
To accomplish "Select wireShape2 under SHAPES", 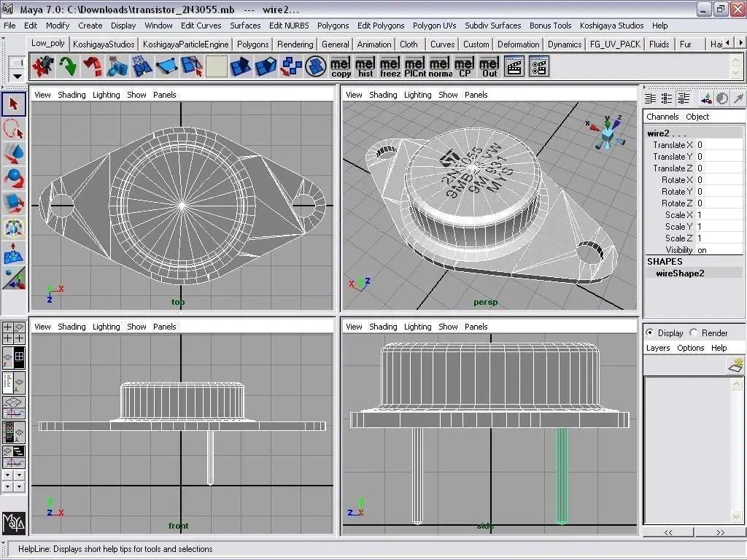I will click(680, 273).
